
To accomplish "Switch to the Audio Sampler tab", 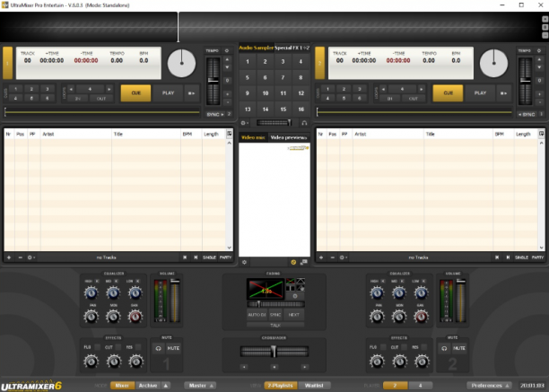I will coord(257,48).
